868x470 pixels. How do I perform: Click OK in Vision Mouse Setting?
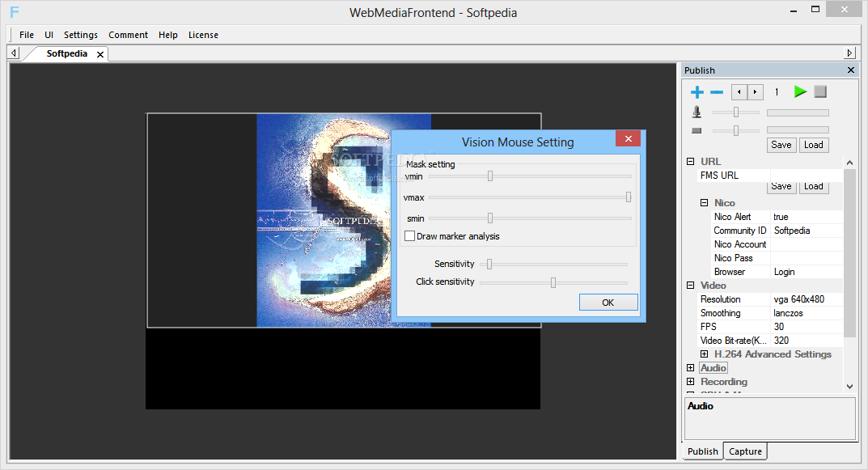[x=608, y=303]
